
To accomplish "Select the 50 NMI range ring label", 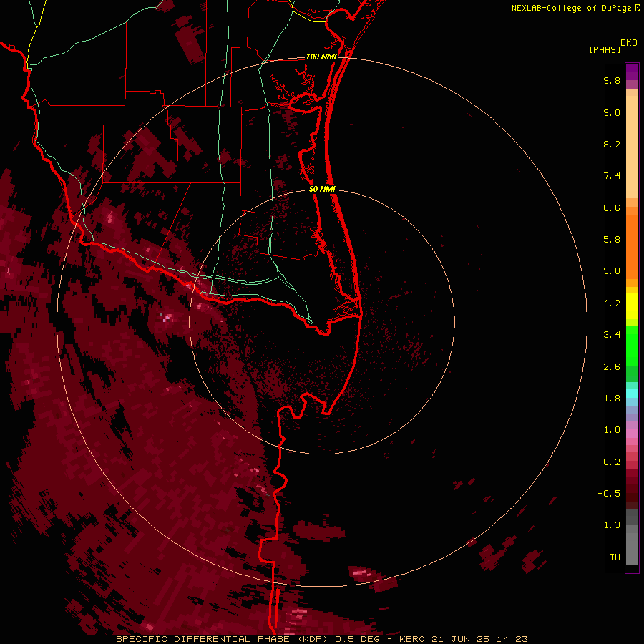I will pyautogui.click(x=322, y=189).
